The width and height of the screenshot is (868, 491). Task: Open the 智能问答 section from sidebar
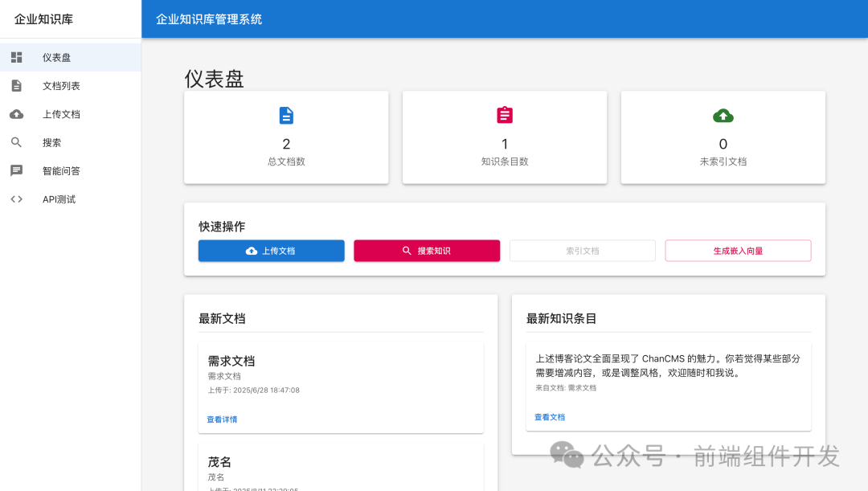pyautogui.click(x=59, y=170)
